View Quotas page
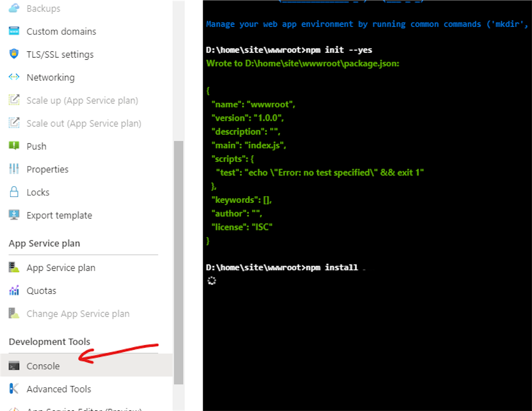This screenshot has height=411, width=532. [x=42, y=291]
